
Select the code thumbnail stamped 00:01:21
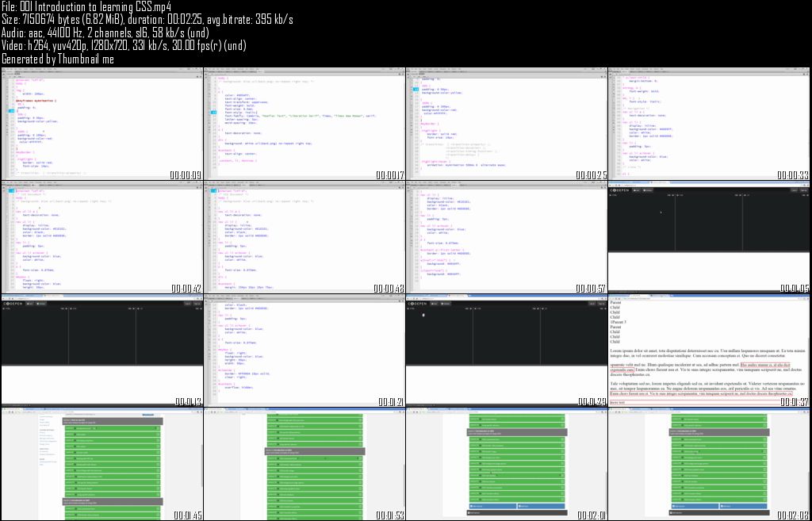(x=304, y=351)
